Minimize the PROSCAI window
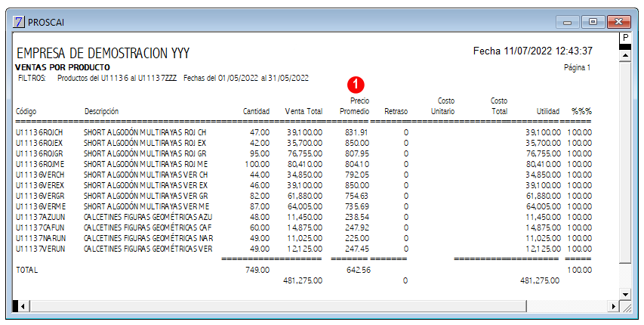This screenshot has width=644, height=325. (568, 22)
